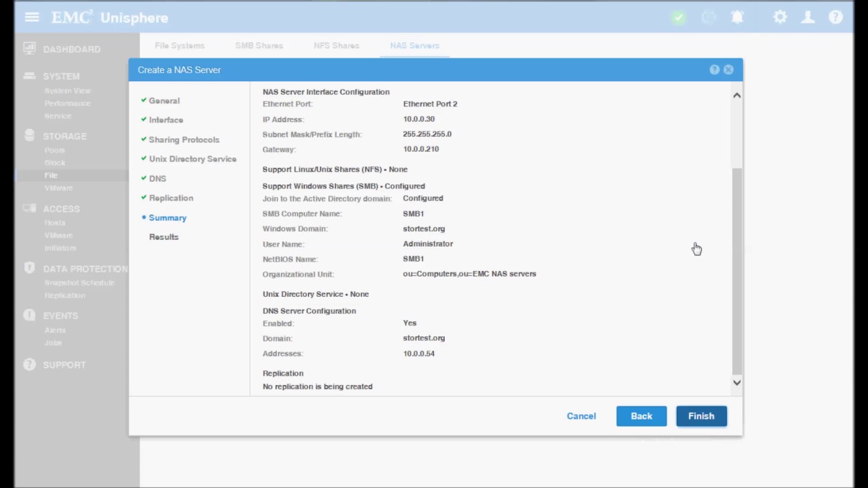Image resolution: width=868 pixels, height=488 pixels.
Task: Open Service under System in sidebar
Action: click(58, 116)
